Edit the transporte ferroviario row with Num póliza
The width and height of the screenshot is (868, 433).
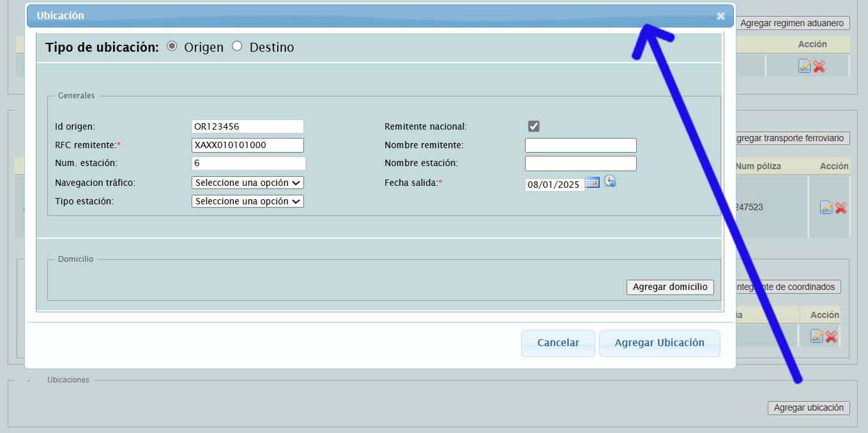coord(826,208)
